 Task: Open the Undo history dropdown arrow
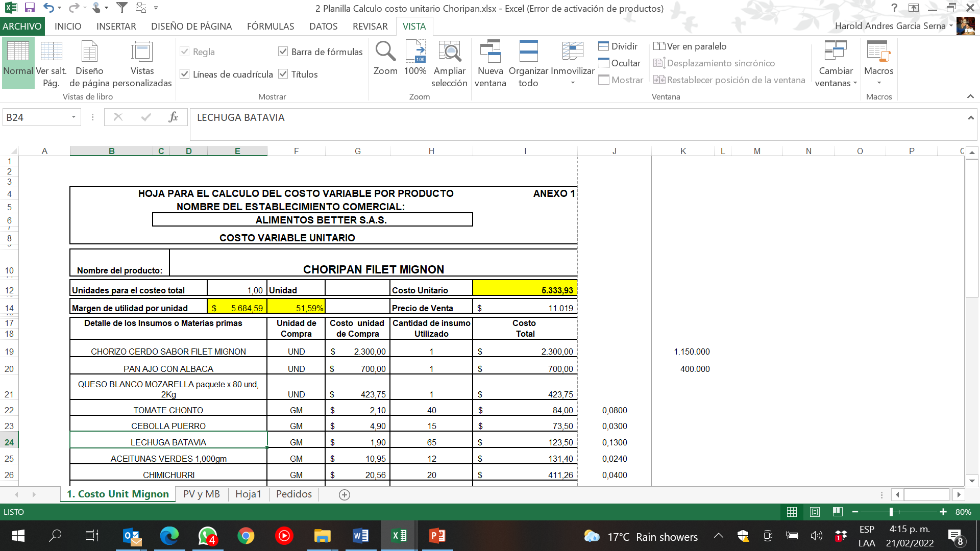(60, 8)
